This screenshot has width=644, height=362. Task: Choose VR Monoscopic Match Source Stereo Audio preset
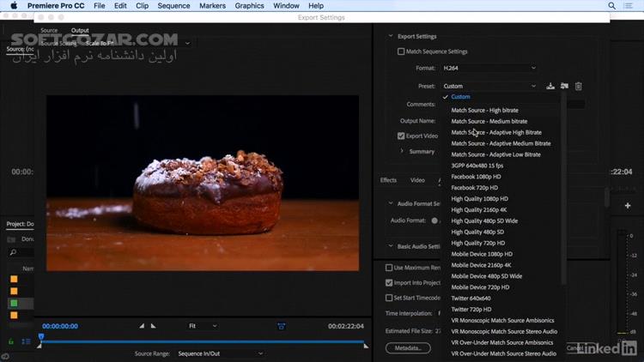504,332
